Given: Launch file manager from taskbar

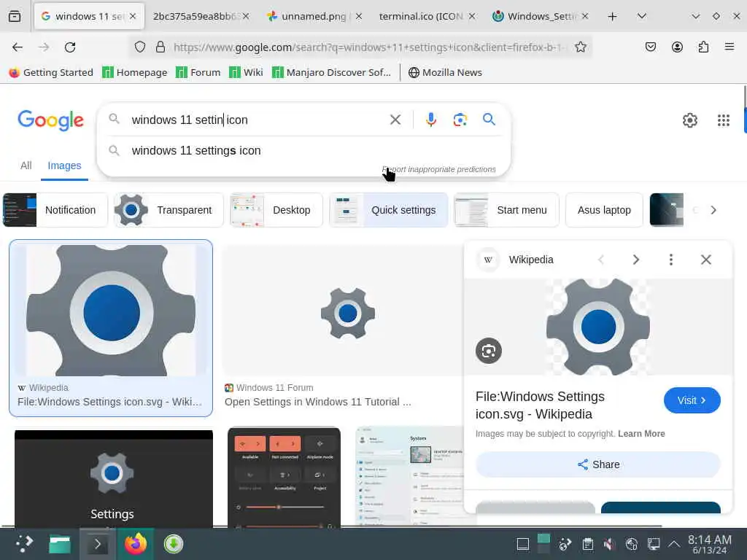Looking at the screenshot, I should [60, 544].
